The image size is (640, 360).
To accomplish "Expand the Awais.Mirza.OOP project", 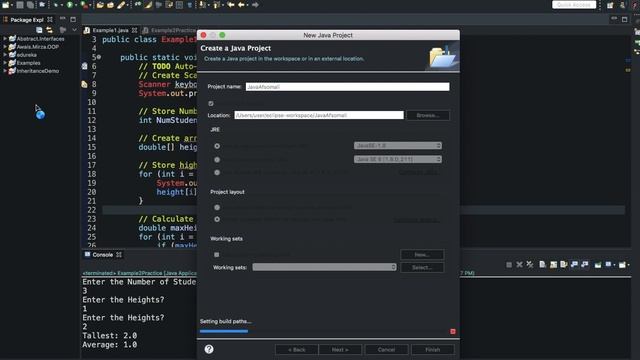I will [5, 47].
